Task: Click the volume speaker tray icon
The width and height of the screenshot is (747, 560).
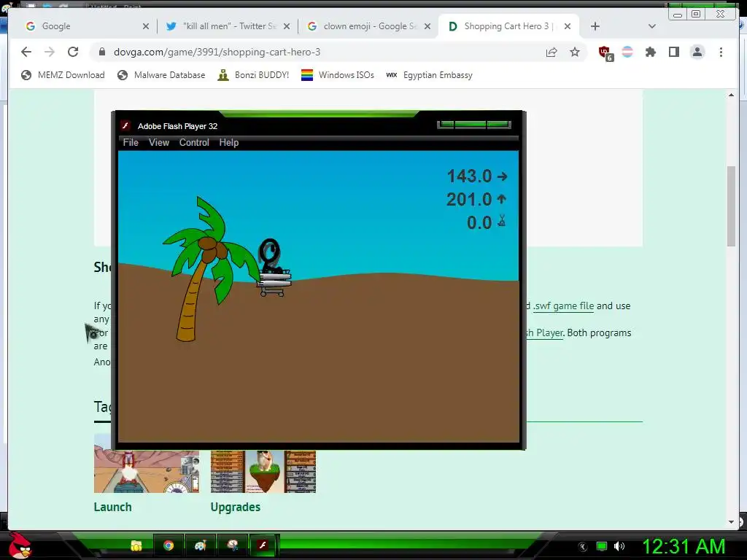Action: pyautogui.click(x=619, y=546)
